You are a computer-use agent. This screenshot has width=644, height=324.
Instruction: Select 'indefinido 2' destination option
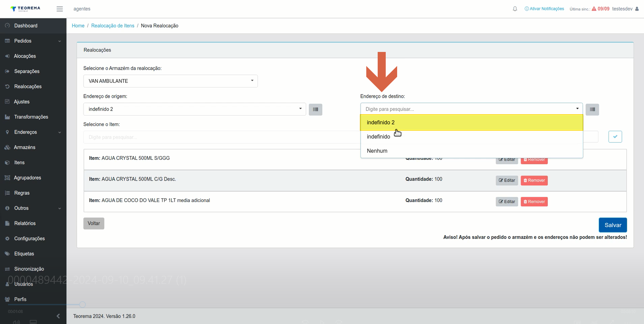(x=472, y=123)
